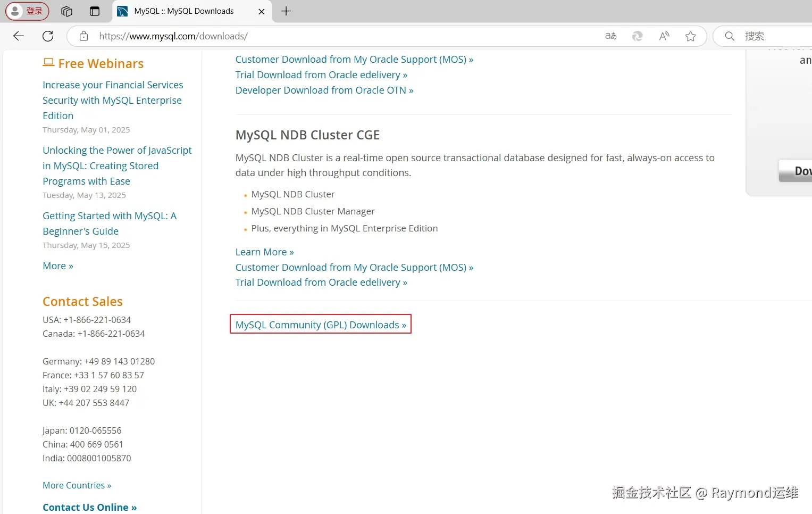The width and height of the screenshot is (812, 514).
Task: Click Canada phone number text
Action: [94, 334]
